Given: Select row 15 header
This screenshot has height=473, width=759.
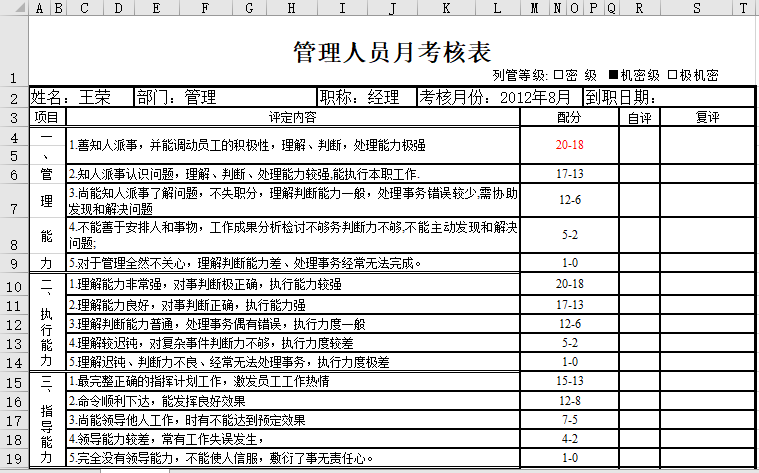Looking at the screenshot, I should tap(14, 382).
